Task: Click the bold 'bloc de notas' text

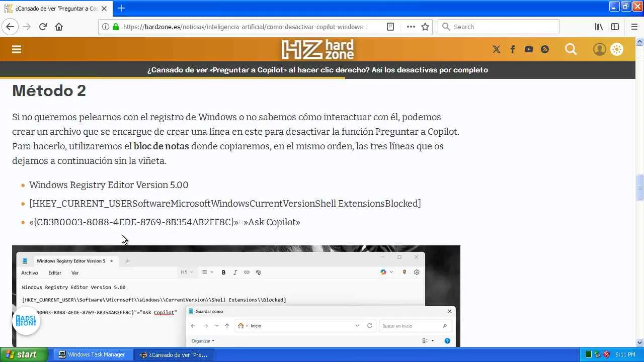Action: pos(162,146)
